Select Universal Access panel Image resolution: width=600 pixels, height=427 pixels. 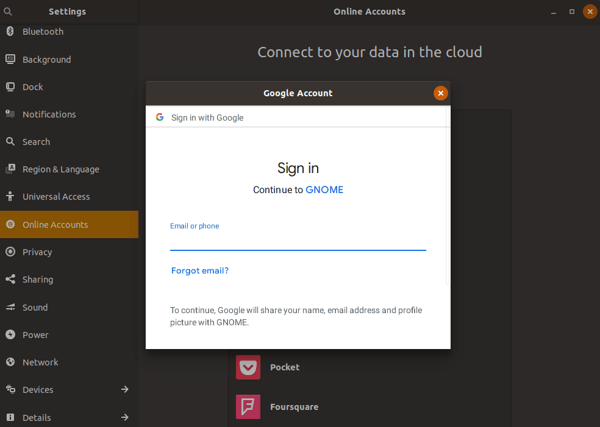pyautogui.click(x=69, y=196)
